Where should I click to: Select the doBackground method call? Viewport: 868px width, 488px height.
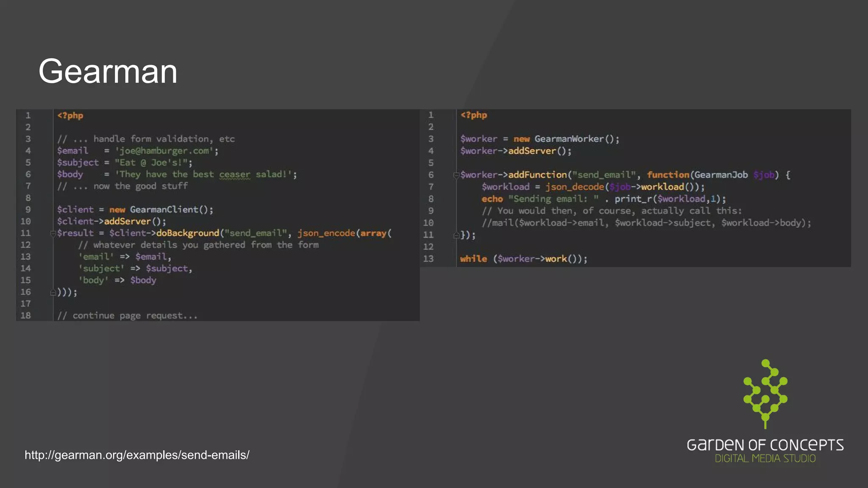coord(187,233)
